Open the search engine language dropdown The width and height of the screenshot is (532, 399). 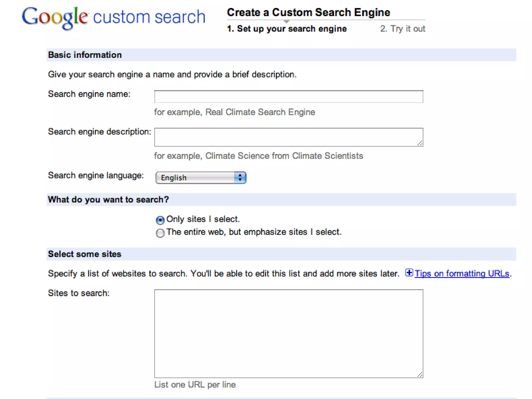click(x=201, y=178)
